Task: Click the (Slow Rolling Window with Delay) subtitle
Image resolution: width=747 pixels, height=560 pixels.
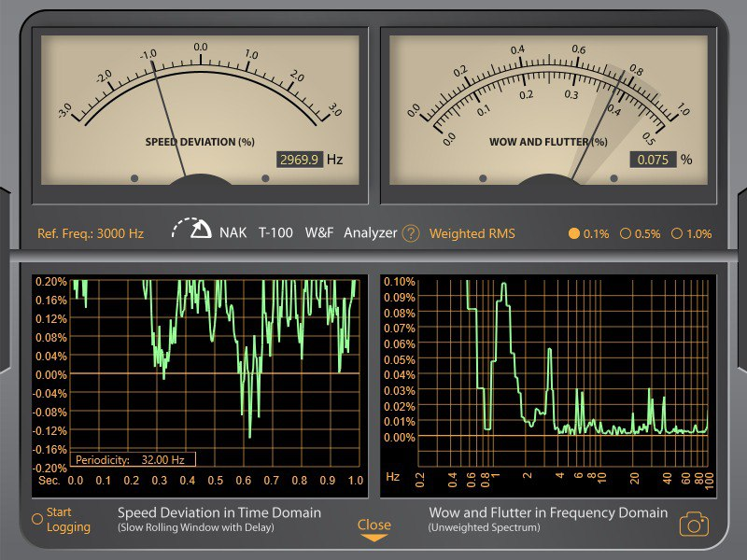Action: click(196, 527)
